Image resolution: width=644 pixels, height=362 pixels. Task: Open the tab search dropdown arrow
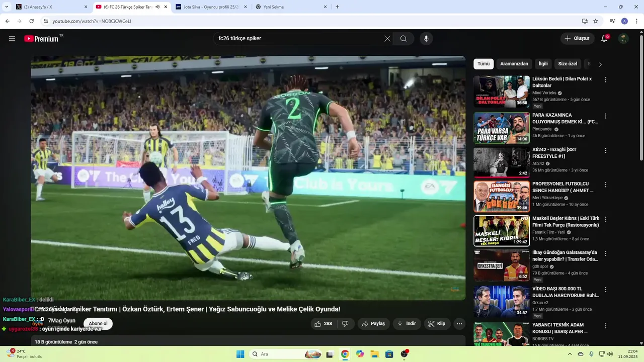7,7
